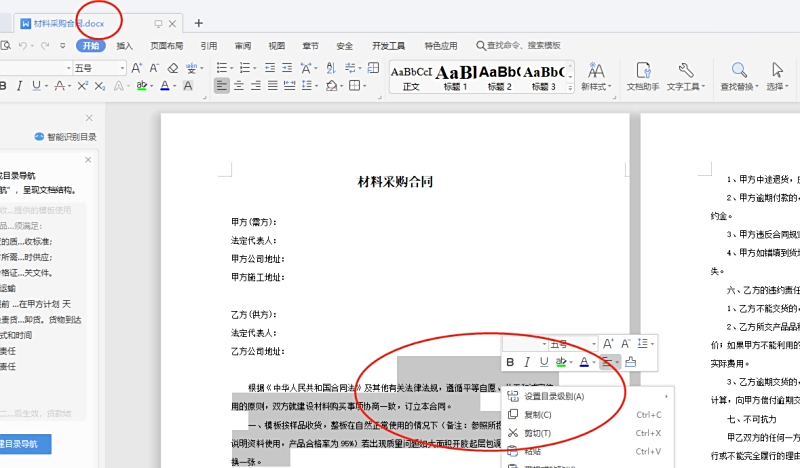Viewport: 800px width, 468px height.
Task: Click the format painter icon in mini toolbar
Action: [631, 362]
